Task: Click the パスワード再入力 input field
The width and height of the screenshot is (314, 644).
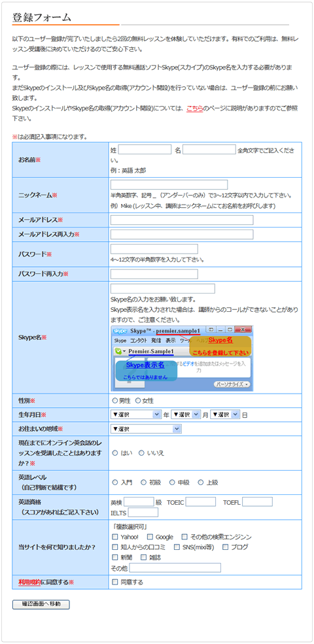Action: coord(154,274)
